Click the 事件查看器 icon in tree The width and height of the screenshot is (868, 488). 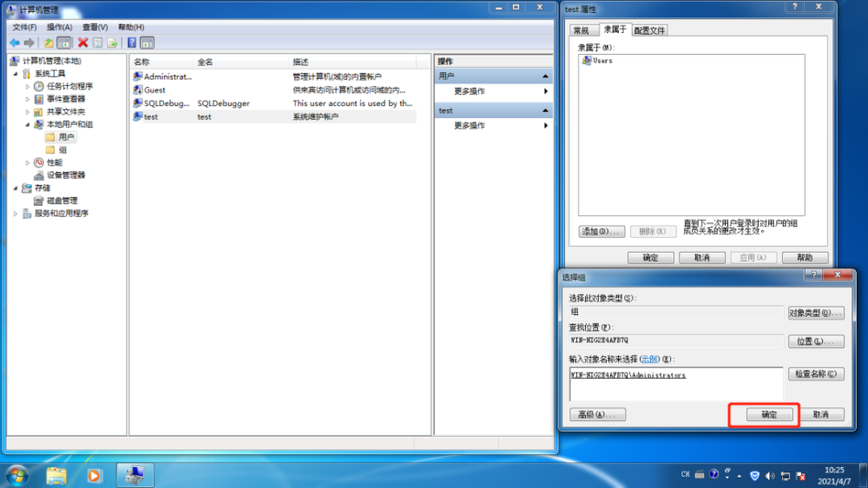click(x=39, y=99)
